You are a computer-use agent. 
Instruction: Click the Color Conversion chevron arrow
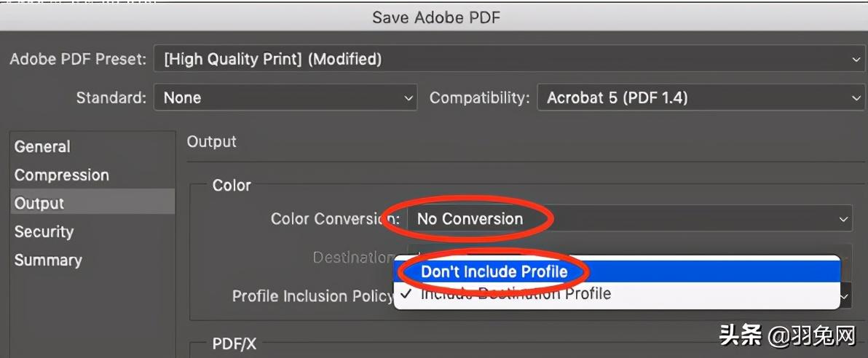pyautogui.click(x=843, y=219)
